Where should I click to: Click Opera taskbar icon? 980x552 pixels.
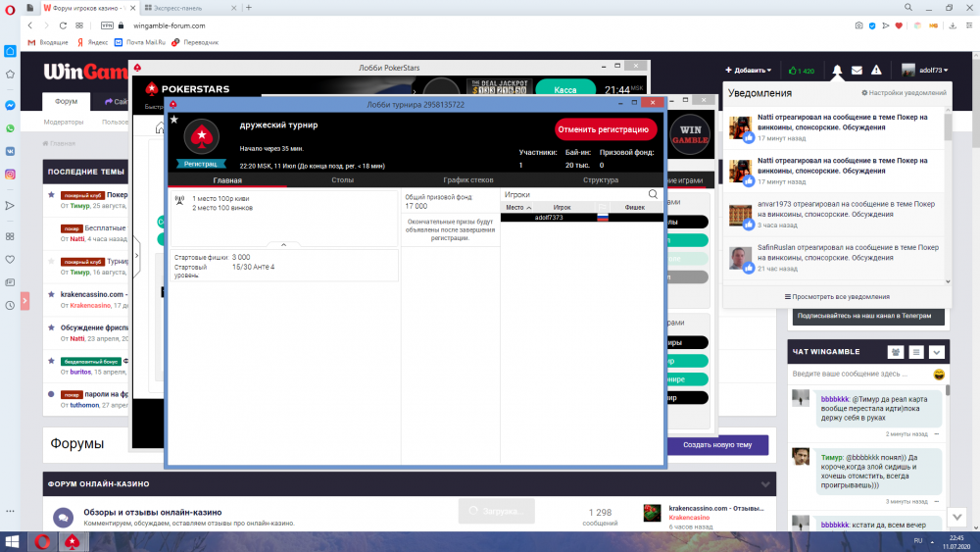(x=42, y=542)
